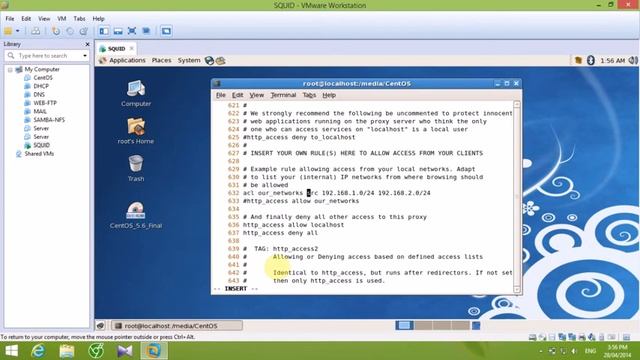Switch to the second workspace
640x360 pixels.
[x=423, y=325]
